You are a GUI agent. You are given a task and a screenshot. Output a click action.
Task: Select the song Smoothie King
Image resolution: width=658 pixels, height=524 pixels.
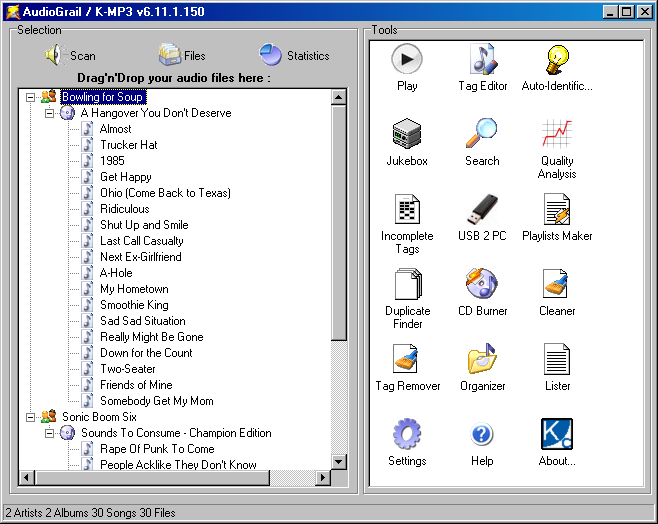(x=134, y=305)
